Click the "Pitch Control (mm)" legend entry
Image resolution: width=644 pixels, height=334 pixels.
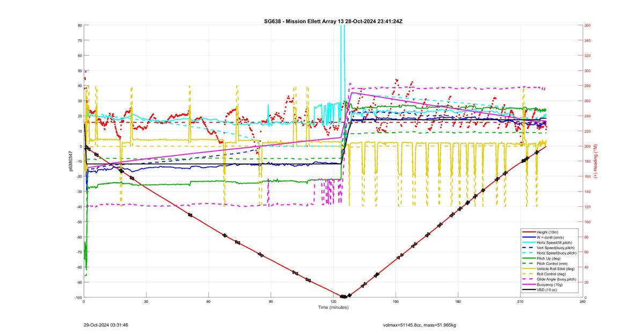coord(552,264)
